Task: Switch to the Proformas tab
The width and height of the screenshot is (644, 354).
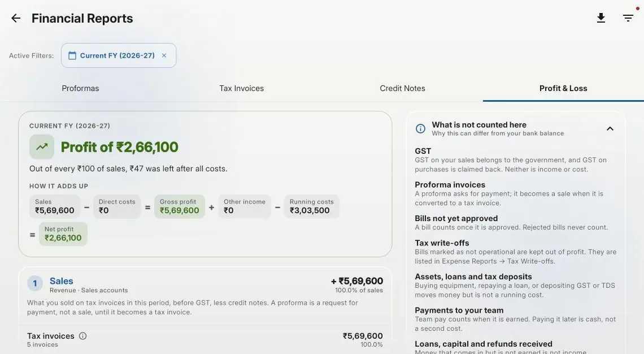Action: pyautogui.click(x=80, y=88)
